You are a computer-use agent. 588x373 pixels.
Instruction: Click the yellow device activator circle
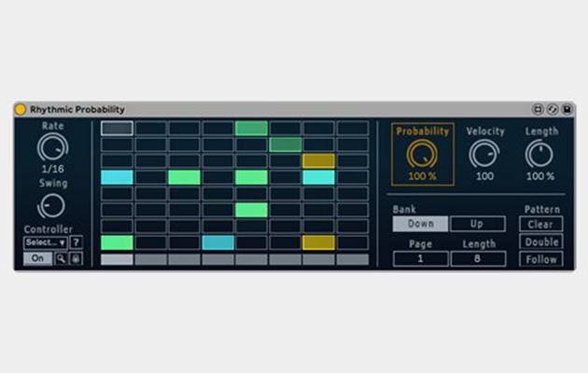[21, 109]
